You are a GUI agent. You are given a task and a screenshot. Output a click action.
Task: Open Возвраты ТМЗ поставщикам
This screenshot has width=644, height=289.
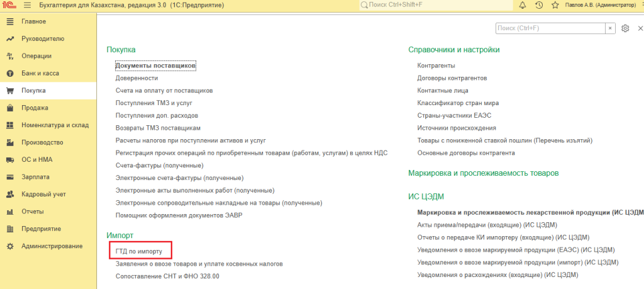158,128
